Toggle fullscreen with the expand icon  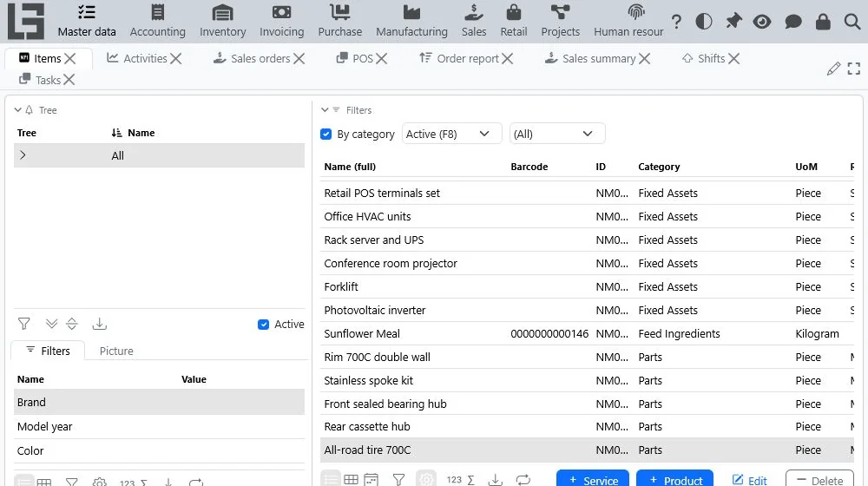853,69
